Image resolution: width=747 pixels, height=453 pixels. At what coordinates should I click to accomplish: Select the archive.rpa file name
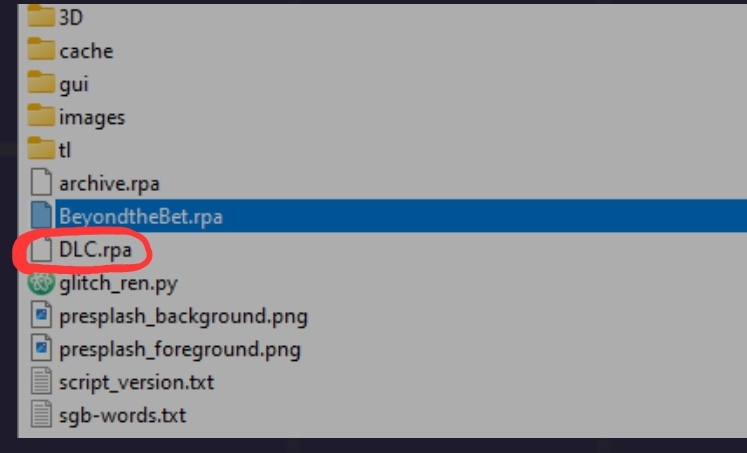click(x=109, y=184)
